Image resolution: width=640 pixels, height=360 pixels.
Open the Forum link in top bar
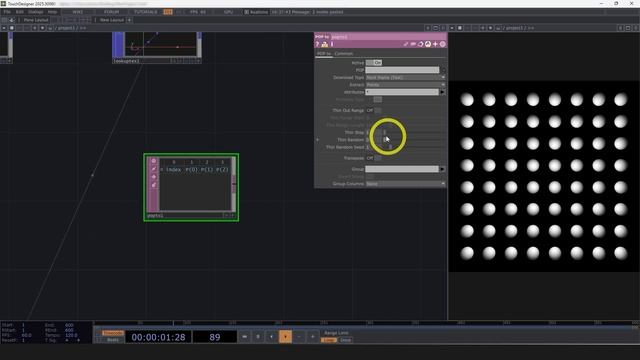pyautogui.click(x=111, y=12)
